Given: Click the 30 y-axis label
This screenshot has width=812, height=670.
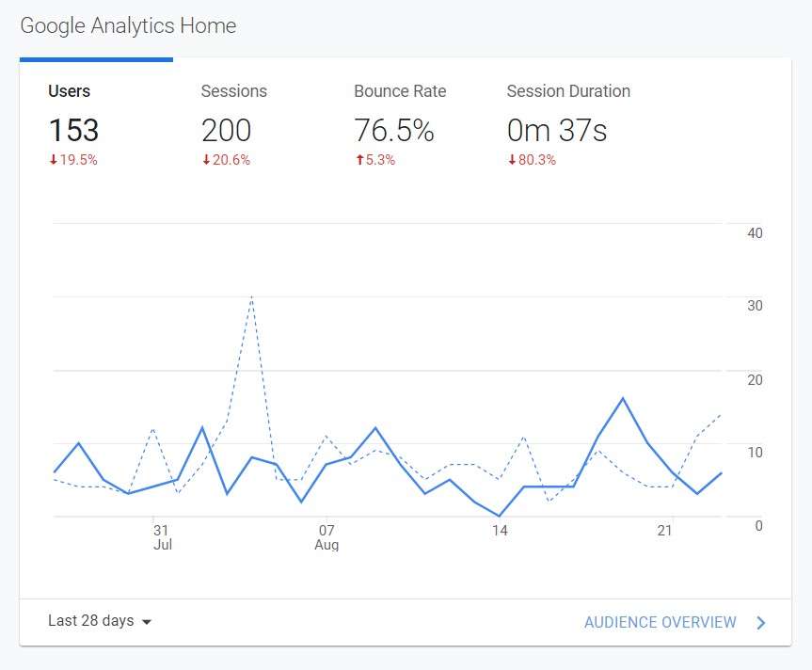Looking at the screenshot, I should [x=755, y=306].
